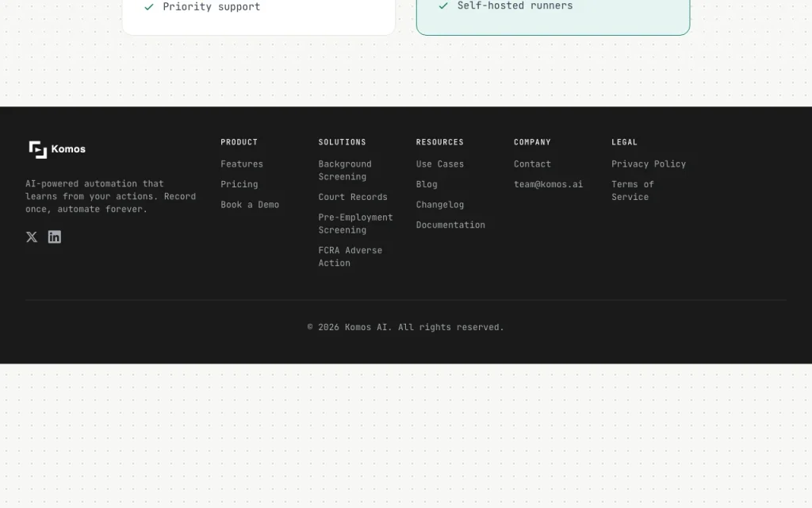
Task: Click the team@komos.ai email link
Action: (549, 184)
